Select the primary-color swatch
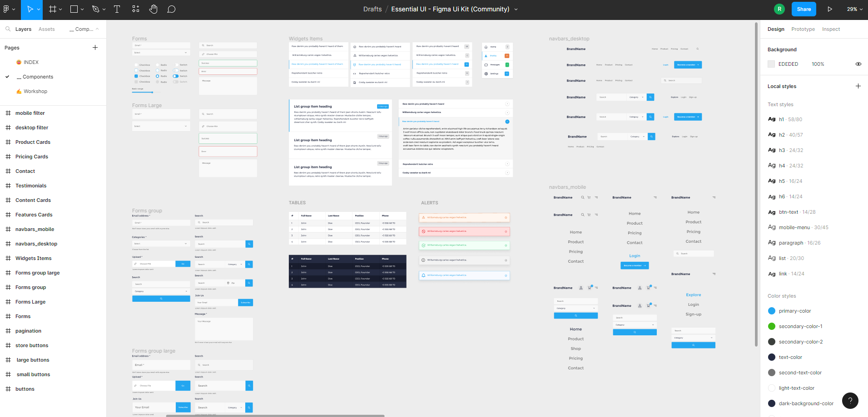 (771, 311)
